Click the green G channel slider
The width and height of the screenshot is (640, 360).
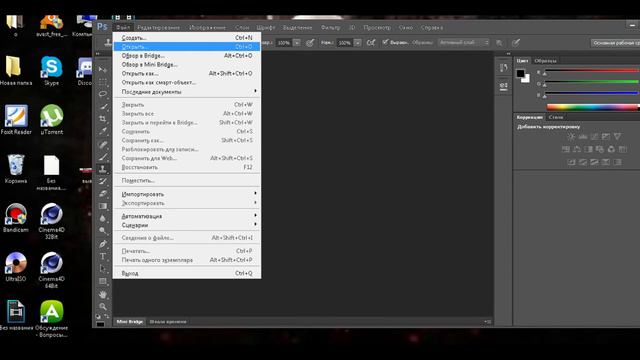point(592,82)
